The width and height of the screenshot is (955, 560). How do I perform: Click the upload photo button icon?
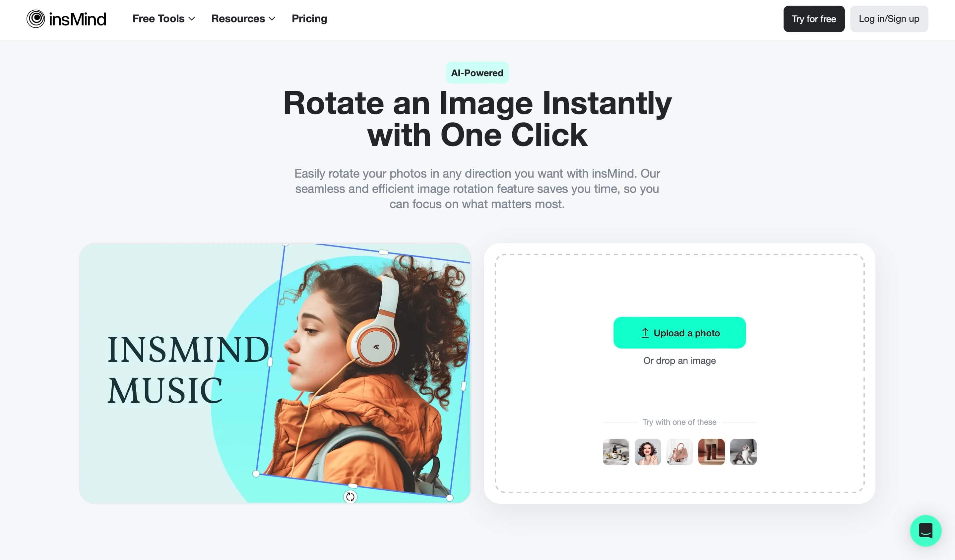click(x=644, y=333)
